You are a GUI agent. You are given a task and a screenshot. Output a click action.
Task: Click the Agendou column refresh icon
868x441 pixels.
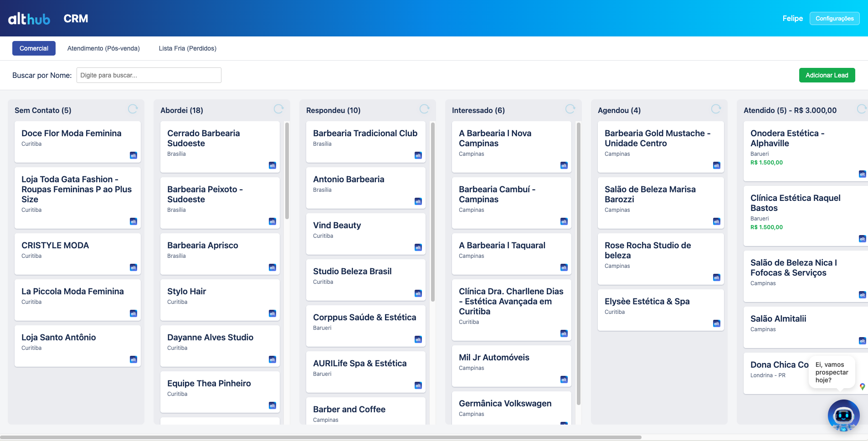pos(716,109)
